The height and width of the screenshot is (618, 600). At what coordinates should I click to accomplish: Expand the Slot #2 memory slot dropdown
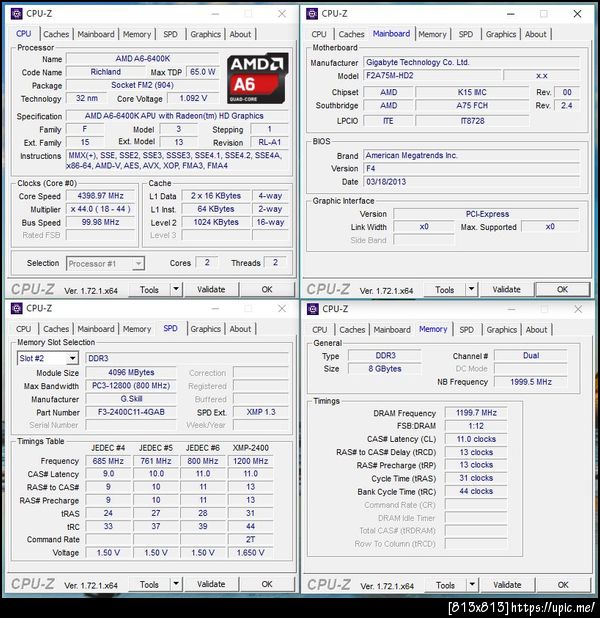[x=73, y=358]
